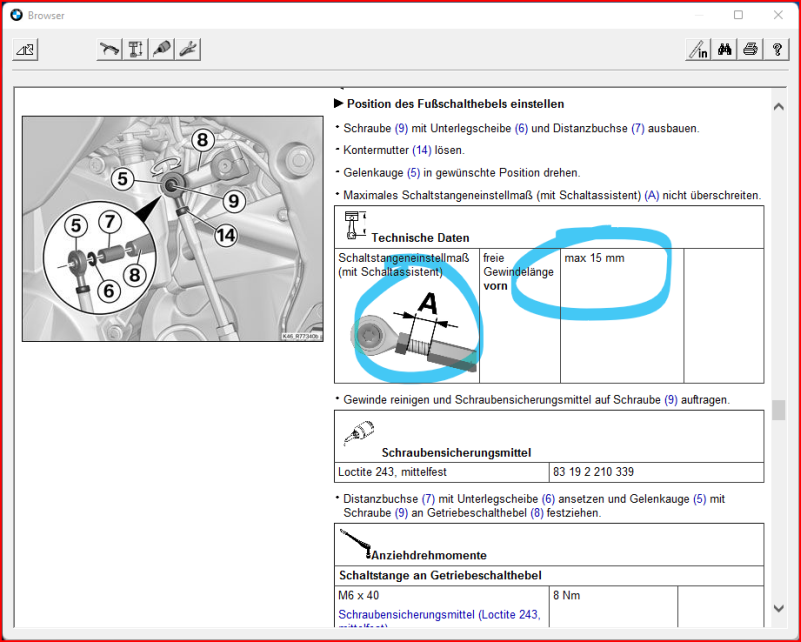801x642 pixels.
Task: Switch units with the ruler inch icon
Action: pyautogui.click(x=698, y=50)
